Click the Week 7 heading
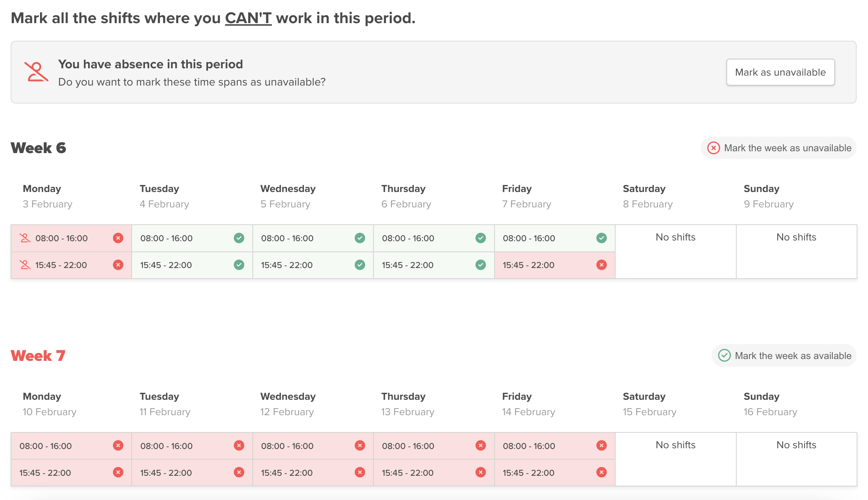868x500 pixels. (38, 356)
